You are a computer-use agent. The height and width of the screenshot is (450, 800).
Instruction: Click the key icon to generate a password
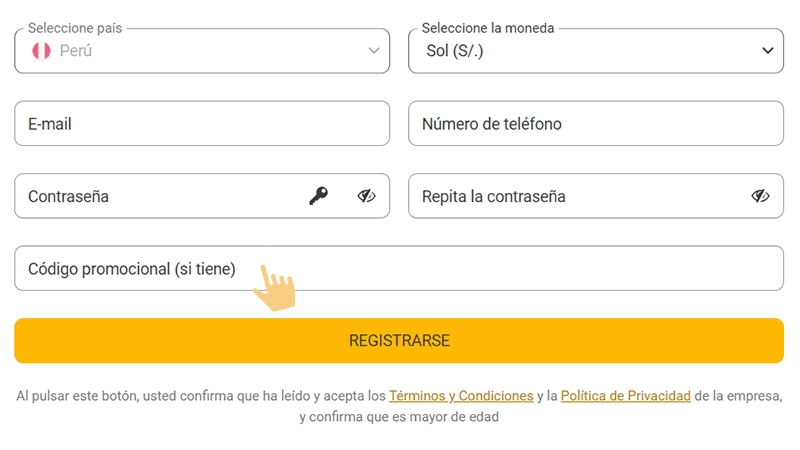point(318,196)
